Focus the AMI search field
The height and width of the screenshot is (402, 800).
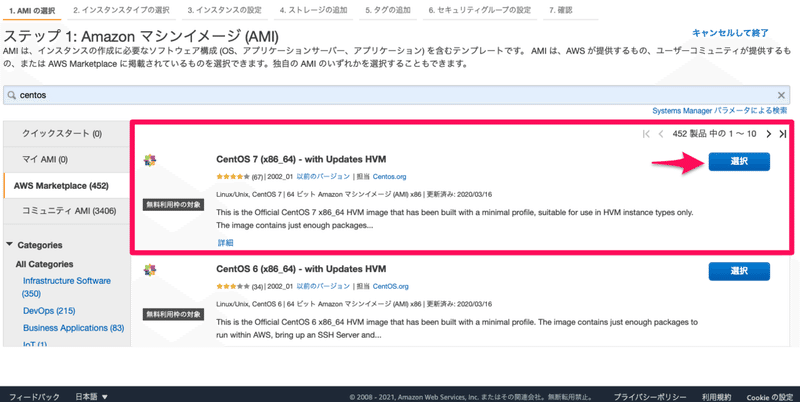(x=396, y=95)
